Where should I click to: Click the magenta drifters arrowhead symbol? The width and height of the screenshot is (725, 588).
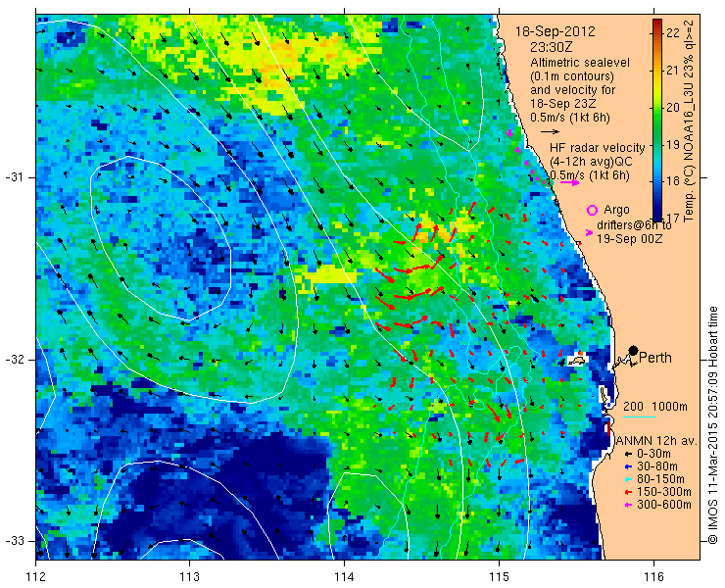click(589, 232)
